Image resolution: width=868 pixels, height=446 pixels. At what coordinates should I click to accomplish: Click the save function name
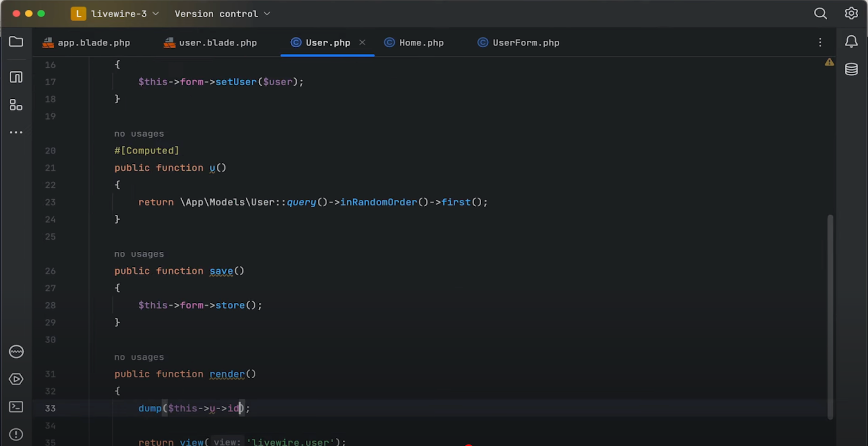click(x=221, y=271)
